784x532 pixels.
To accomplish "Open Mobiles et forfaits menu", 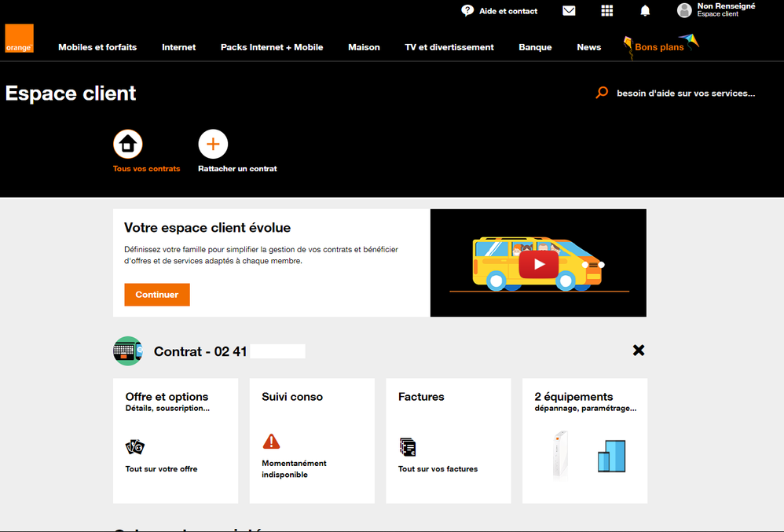I will (x=97, y=47).
